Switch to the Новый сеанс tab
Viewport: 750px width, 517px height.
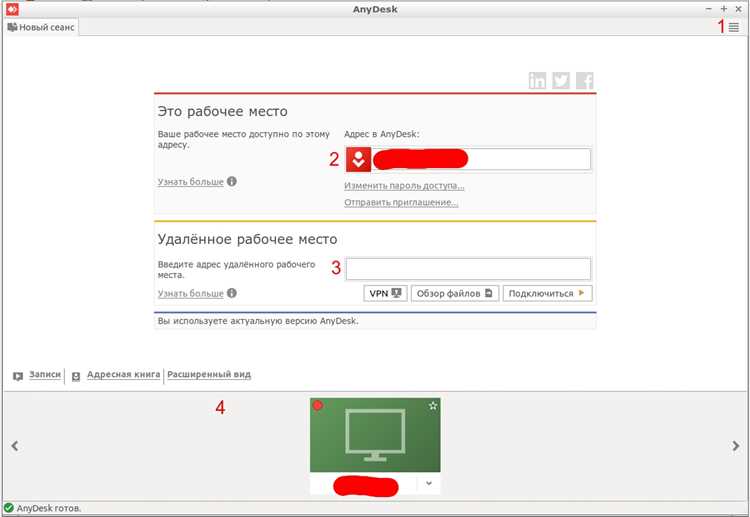coord(41,27)
